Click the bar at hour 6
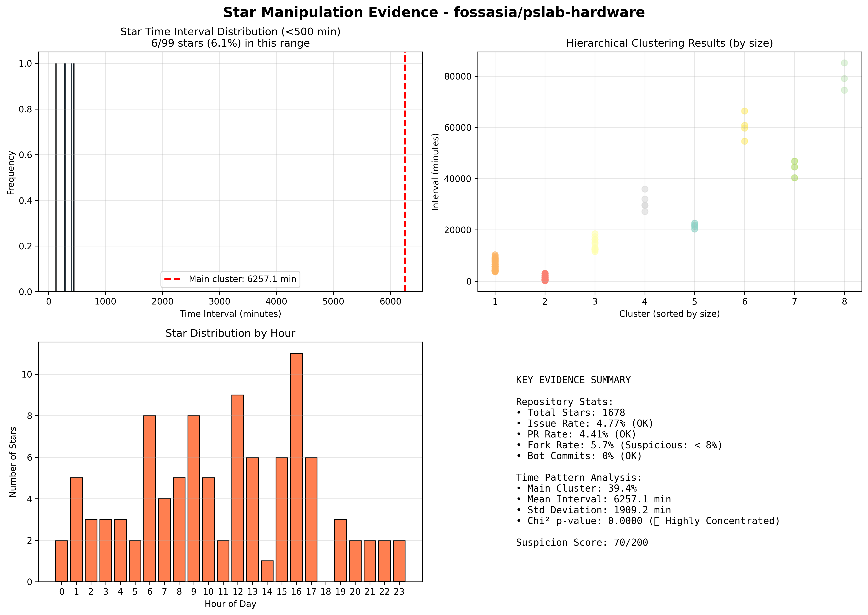Screen dimensions: 868x615 click(150, 498)
